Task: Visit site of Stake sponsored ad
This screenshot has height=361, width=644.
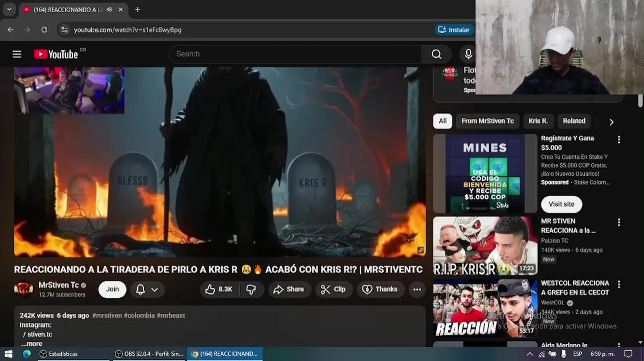Action: pos(561,204)
